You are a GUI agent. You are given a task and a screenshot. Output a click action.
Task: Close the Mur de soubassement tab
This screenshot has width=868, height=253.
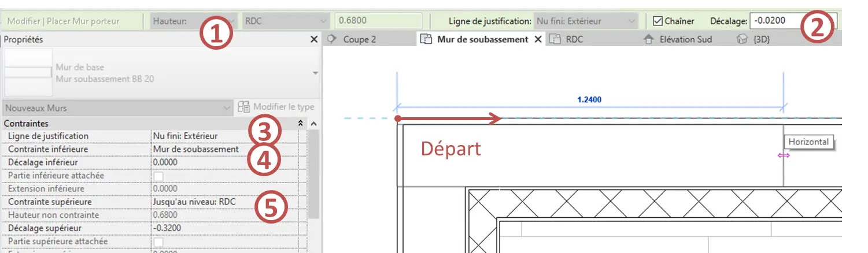click(x=537, y=39)
